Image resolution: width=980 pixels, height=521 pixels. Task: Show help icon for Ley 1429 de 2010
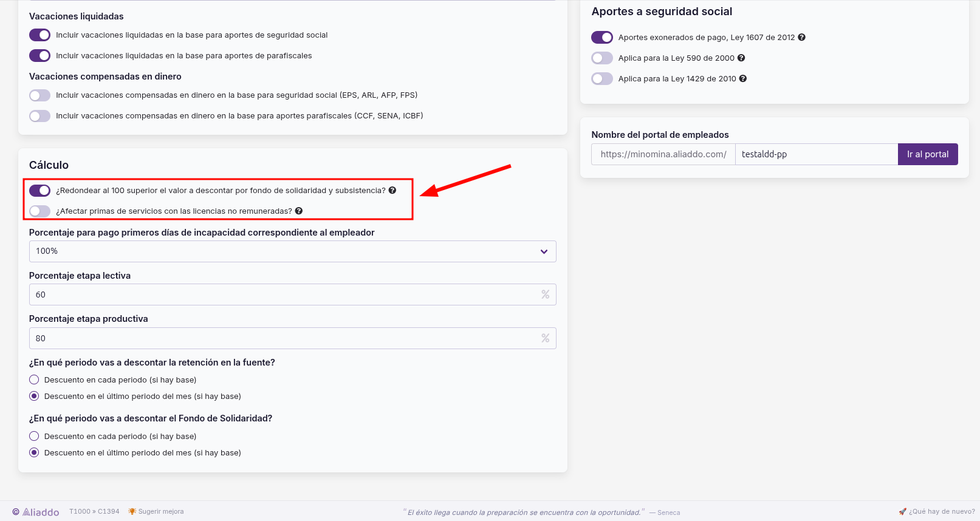pos(742,79)
